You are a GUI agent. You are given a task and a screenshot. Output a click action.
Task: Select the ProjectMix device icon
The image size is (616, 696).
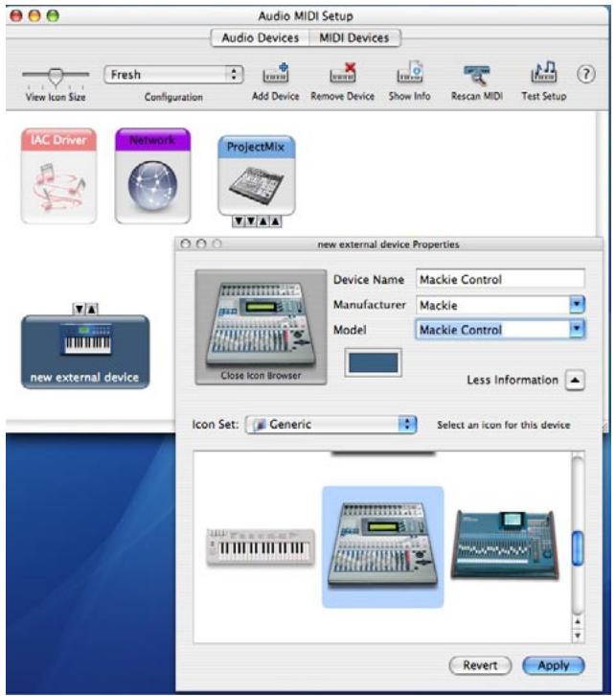257,175
